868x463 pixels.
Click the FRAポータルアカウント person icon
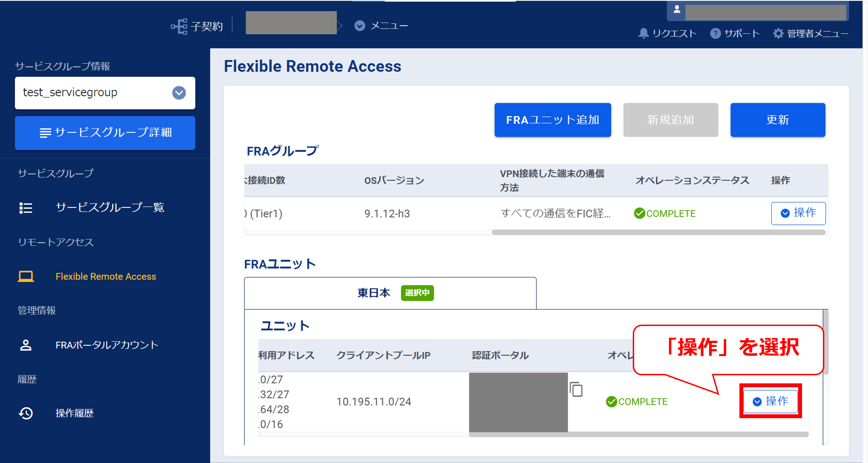[x=26, y=345]
